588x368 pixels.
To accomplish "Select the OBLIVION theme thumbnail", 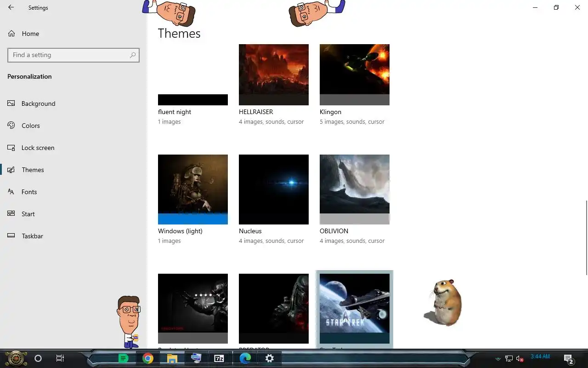I will [355, 190].
